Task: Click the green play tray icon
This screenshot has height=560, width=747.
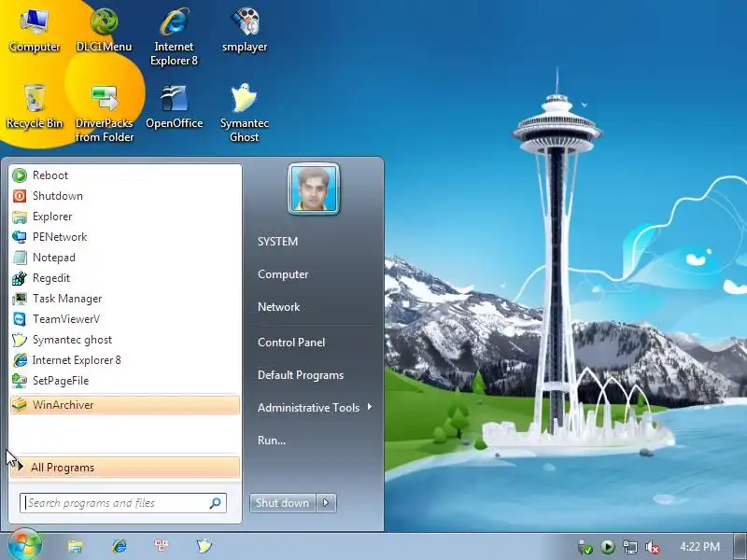Action: [608, 547]
